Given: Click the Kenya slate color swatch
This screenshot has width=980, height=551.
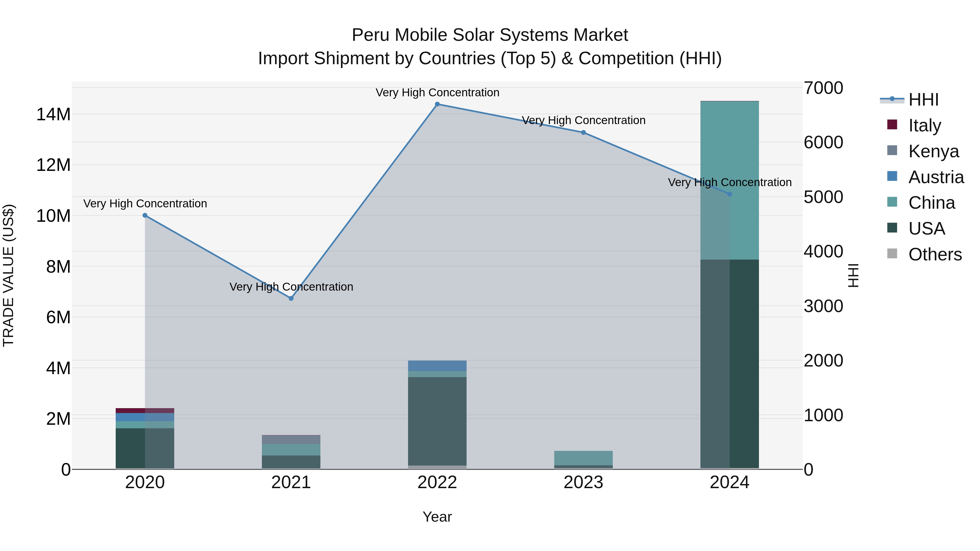Looking at the screenshot, I should 892,150.
